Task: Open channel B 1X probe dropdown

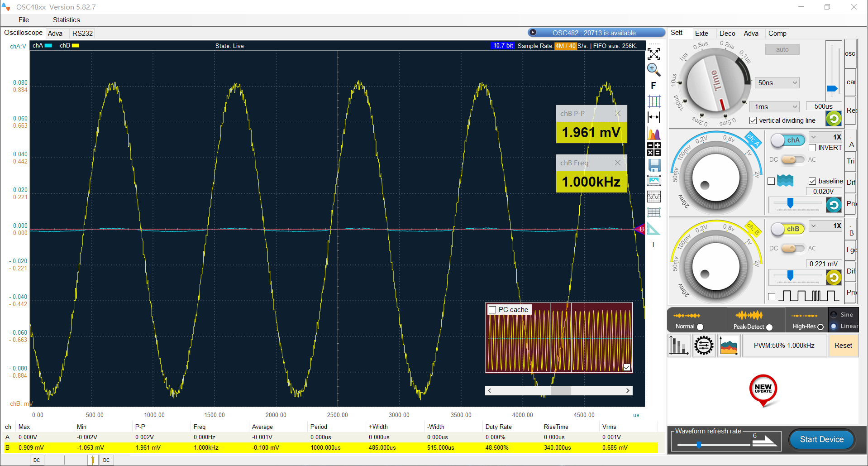Action: pyautogui.click(x=825, y=226)
